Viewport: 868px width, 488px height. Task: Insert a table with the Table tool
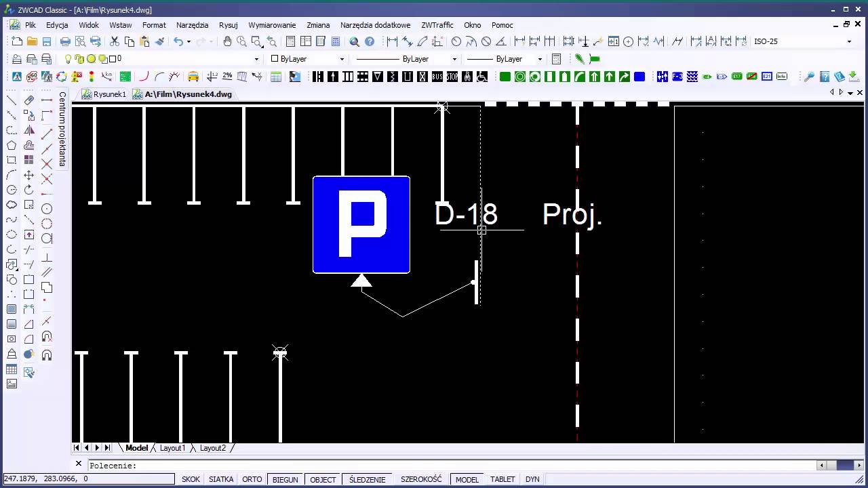tap(12, 369)
